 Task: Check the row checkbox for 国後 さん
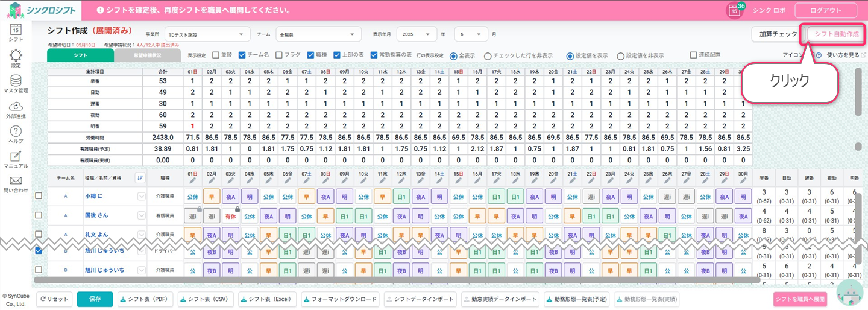[x=39, y=215]
